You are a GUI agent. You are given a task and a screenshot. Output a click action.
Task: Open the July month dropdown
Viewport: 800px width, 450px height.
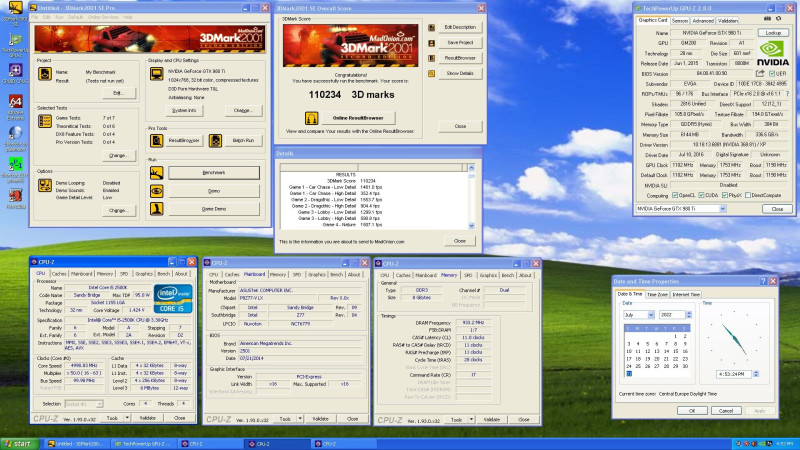click(651, 315)
